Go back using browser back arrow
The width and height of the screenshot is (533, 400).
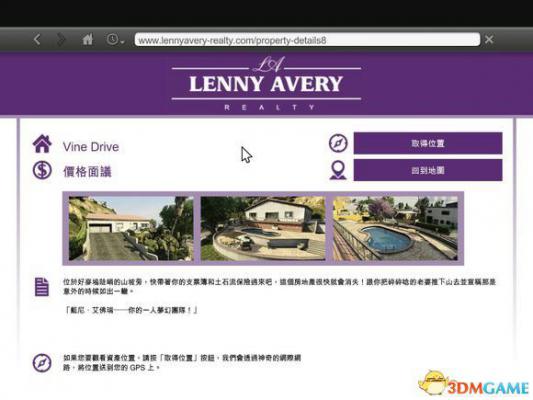[37, 40]
